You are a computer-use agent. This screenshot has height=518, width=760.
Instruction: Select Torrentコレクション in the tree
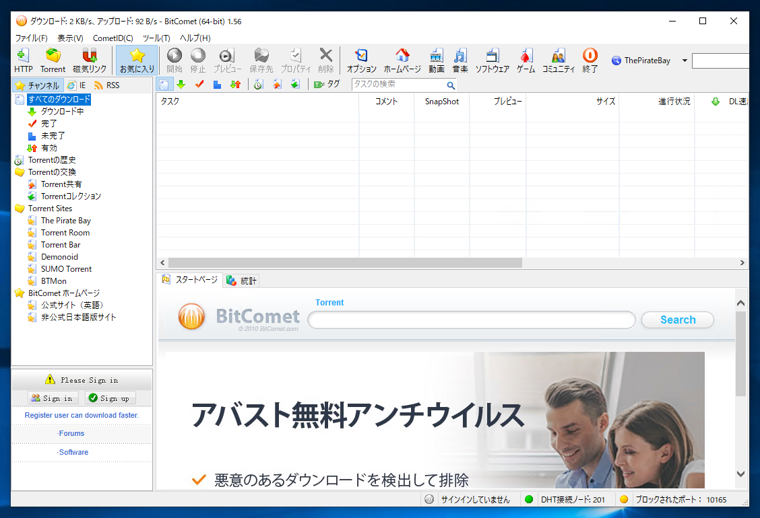(71, 196)
